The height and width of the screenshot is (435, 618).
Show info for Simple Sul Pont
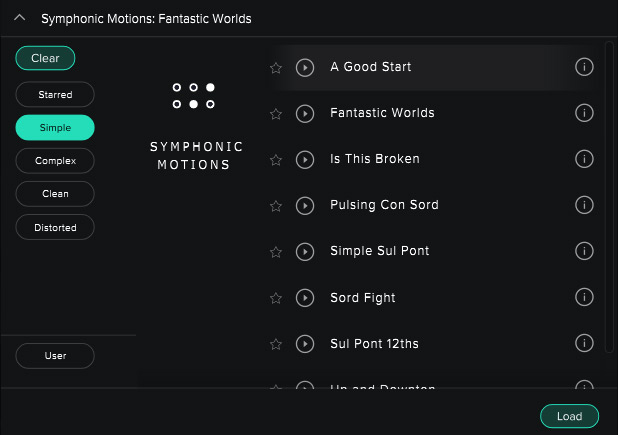585,251
